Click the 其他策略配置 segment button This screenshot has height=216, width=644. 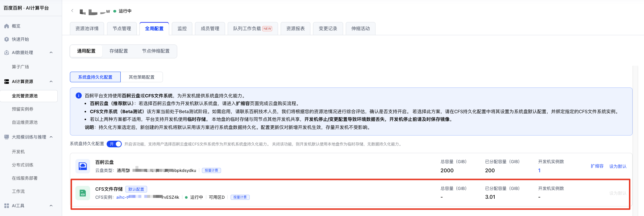(142, 77)
